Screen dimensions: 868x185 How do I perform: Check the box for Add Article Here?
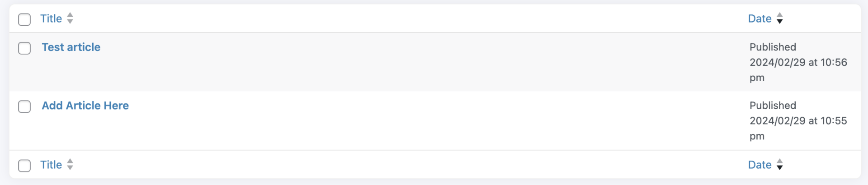[x=24, y=106]
